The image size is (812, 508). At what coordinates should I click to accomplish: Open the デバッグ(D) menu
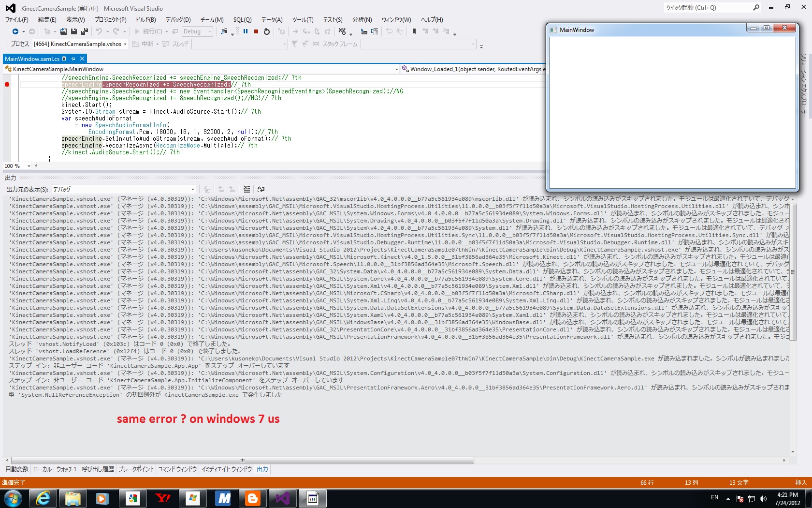(x=178, y=20)
